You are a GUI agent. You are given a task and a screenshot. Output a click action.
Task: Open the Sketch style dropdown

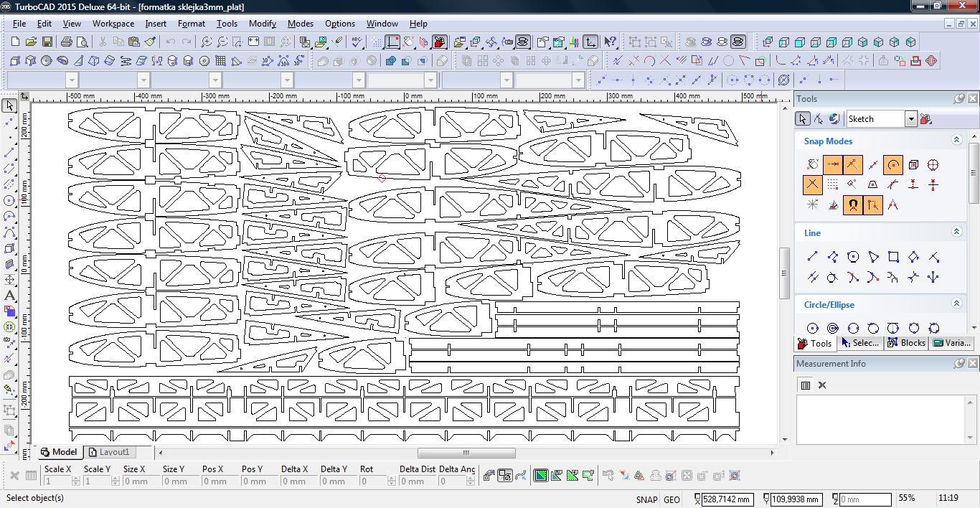[x=910, y=119]
